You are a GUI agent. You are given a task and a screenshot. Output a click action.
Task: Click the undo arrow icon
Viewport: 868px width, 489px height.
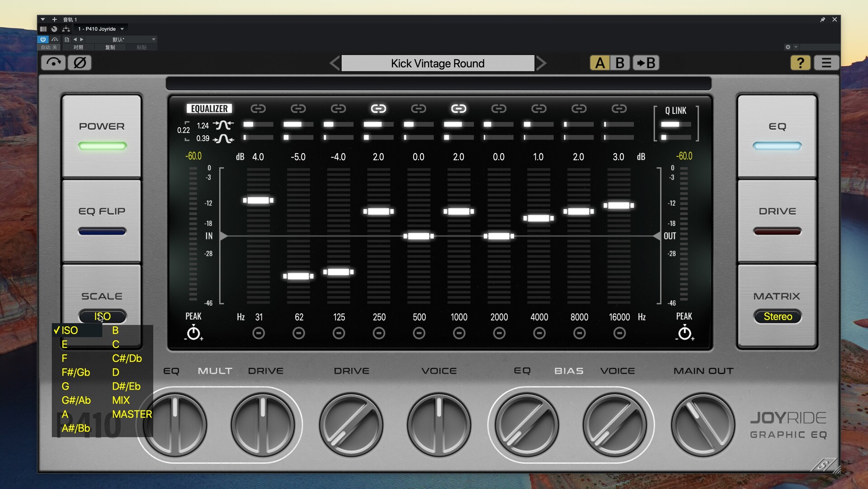[53, 63]
